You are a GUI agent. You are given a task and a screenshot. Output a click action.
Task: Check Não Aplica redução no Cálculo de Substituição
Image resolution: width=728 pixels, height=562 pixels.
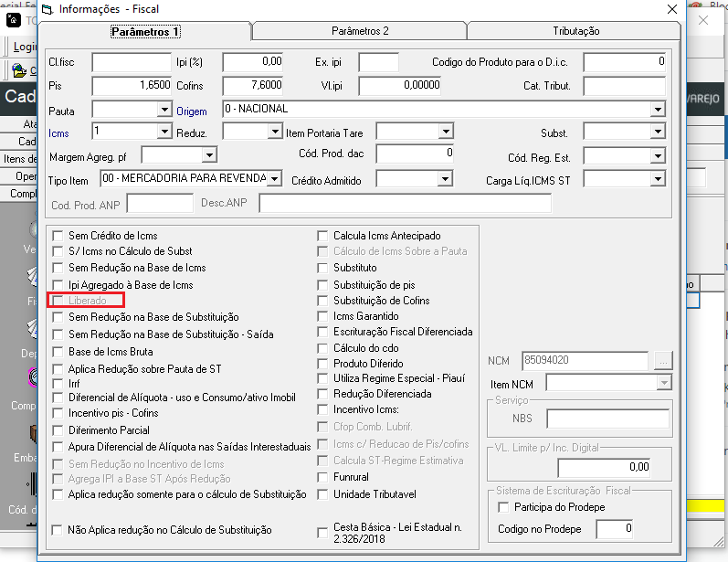tap(57, 530)
